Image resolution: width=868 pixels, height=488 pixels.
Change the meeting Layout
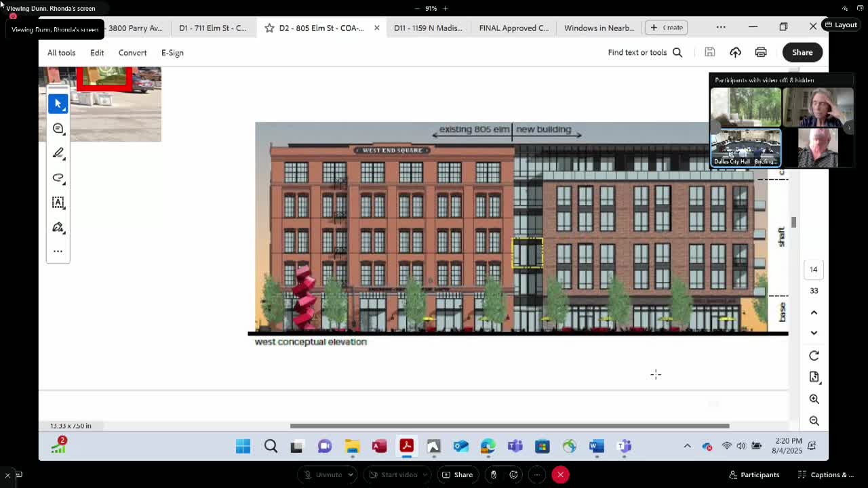coord(840,25)
